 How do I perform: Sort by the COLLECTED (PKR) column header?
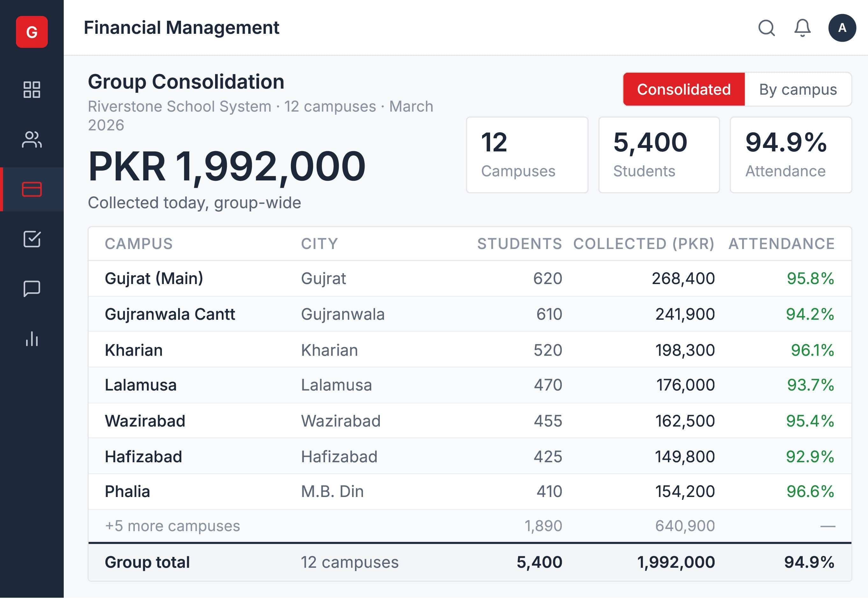pyautogui.click(x=644, y=244)
